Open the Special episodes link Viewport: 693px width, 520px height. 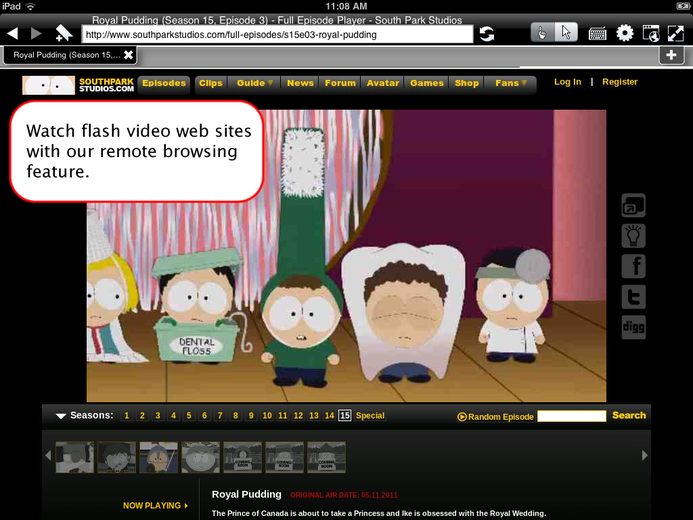click(x=370, y=416)
